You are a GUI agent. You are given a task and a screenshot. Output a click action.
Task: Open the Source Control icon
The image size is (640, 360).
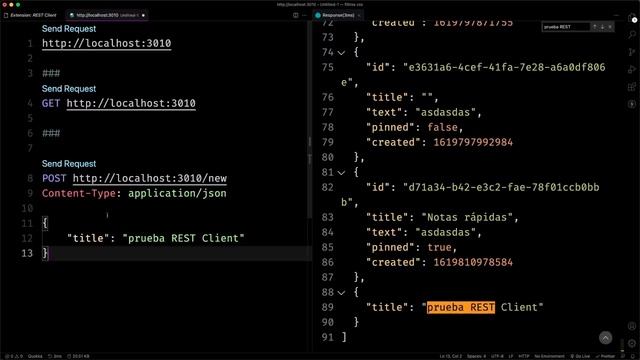[632, 52]
